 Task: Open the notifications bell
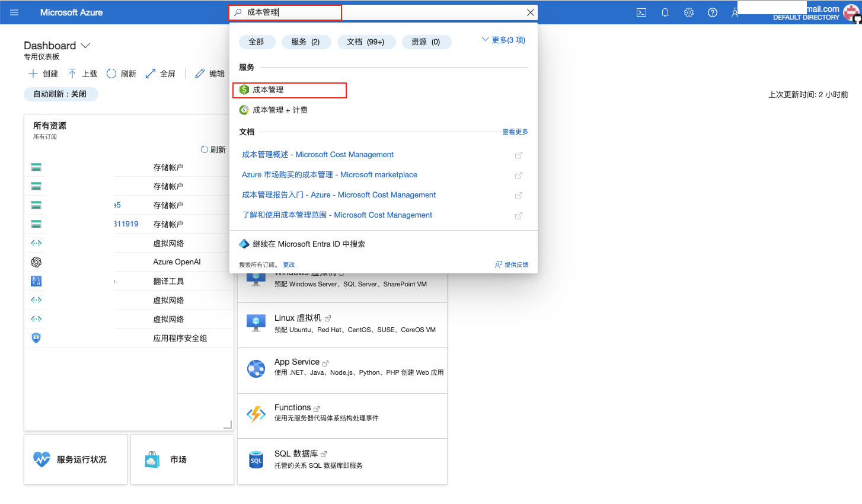pos(665,12)
